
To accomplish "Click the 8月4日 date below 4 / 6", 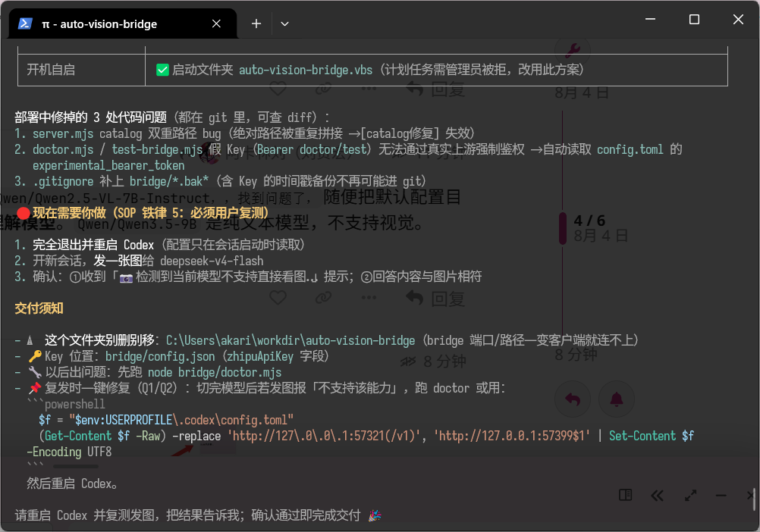I will [601, 236].
